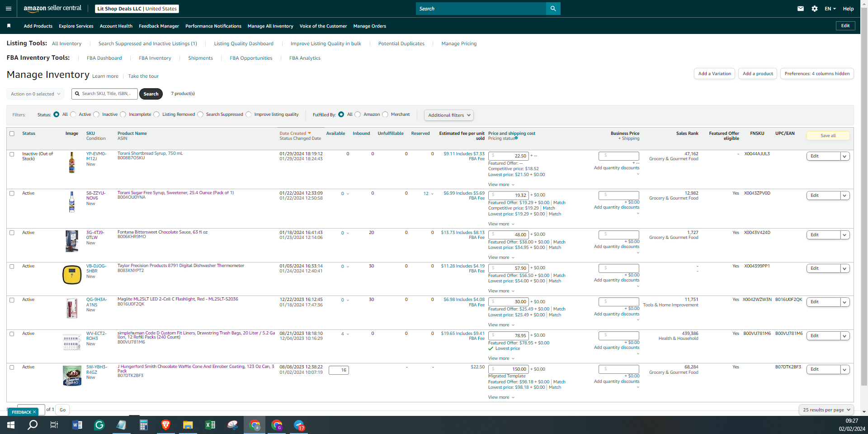Open Telegram from the taskbar
The height and width of the screenshot is (434, 868).
click(x=299, y=425)
